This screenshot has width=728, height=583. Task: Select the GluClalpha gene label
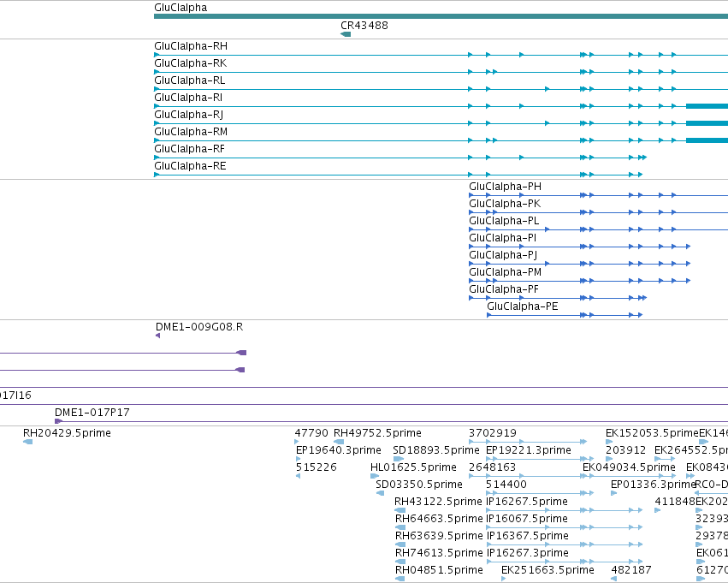click(181, 8)
